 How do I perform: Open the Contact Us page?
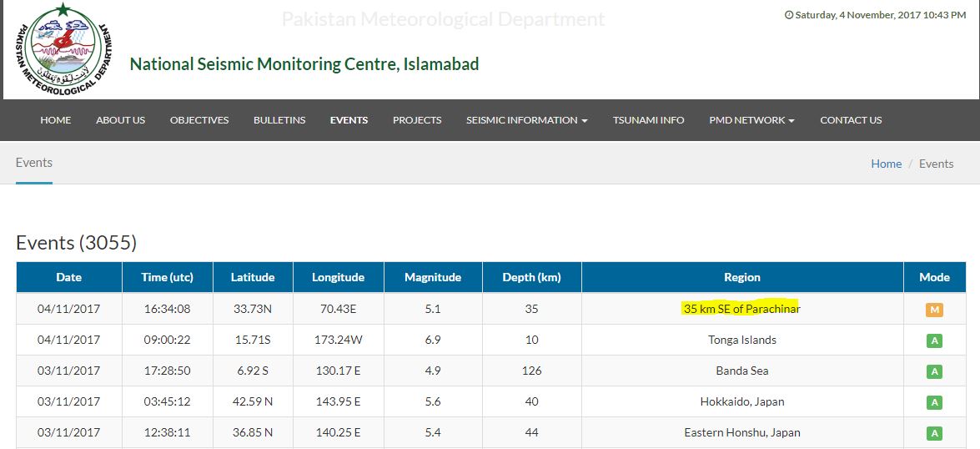tap(851, 120)
